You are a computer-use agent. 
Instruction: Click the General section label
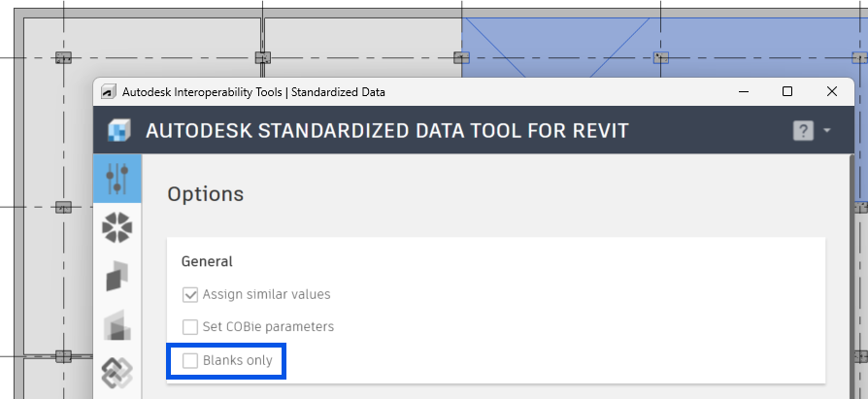coord(207,261)
